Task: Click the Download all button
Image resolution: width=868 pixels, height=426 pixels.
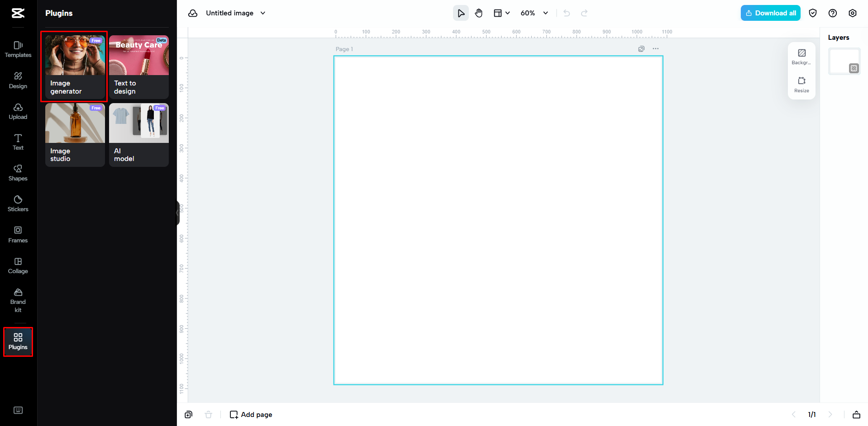Action: (770, 13)
